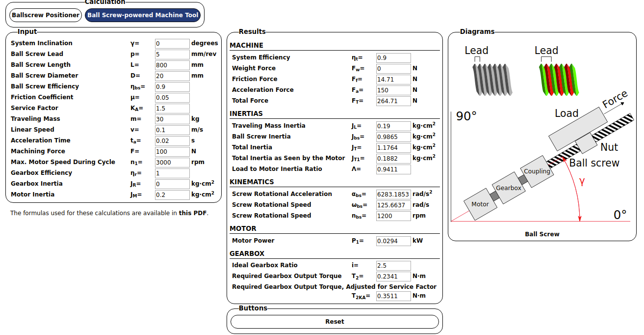This screenshot has height=335, width=644.
Task: Select the System Efficiency result field
Action: 393,58
